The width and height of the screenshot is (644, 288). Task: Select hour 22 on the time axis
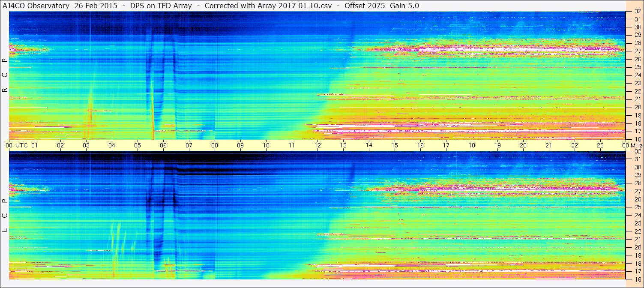[575, 145]
